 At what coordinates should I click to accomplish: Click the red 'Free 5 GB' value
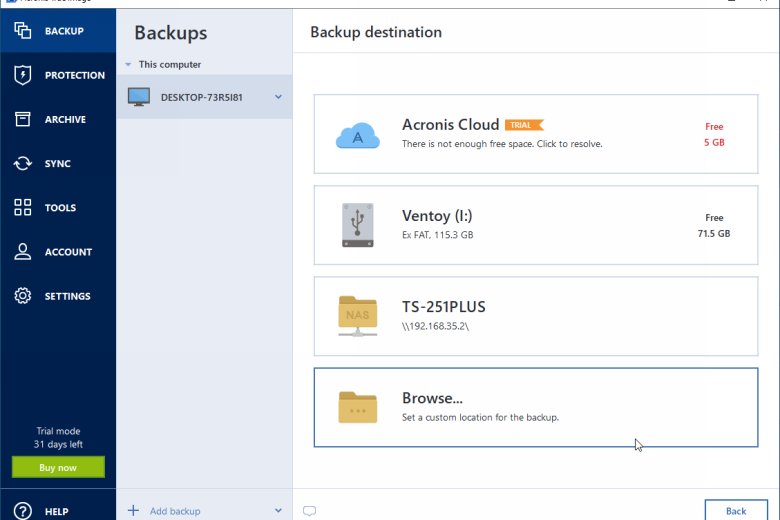coord(714,134)
